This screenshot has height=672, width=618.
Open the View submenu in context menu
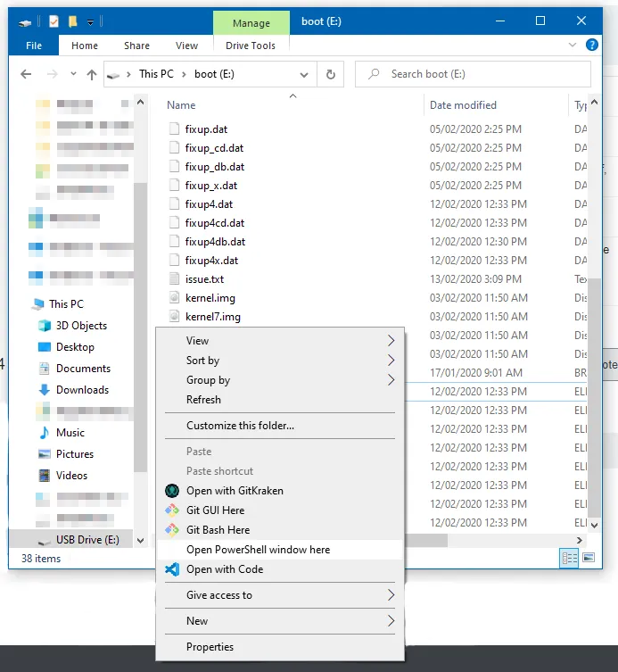click(x=280, y=341)
